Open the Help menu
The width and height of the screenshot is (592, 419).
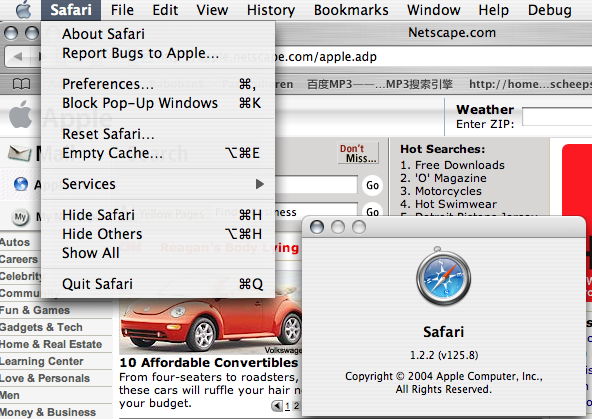click(493, 10)
